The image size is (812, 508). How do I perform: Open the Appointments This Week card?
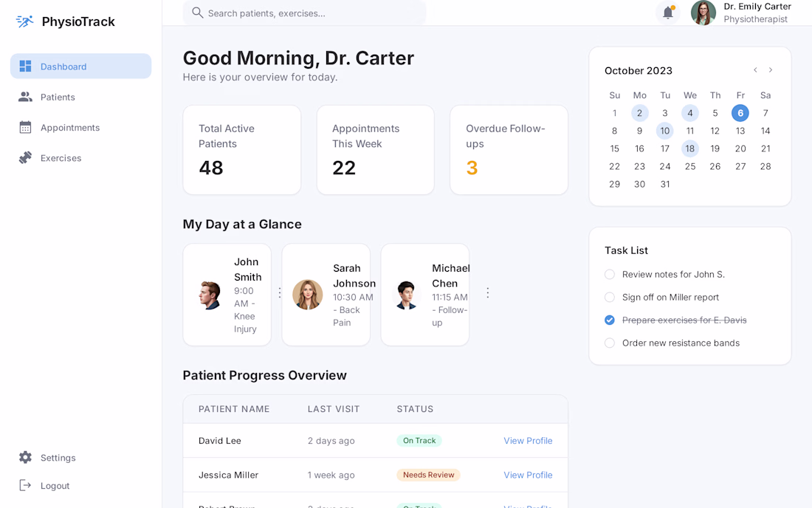click(376, 150)
